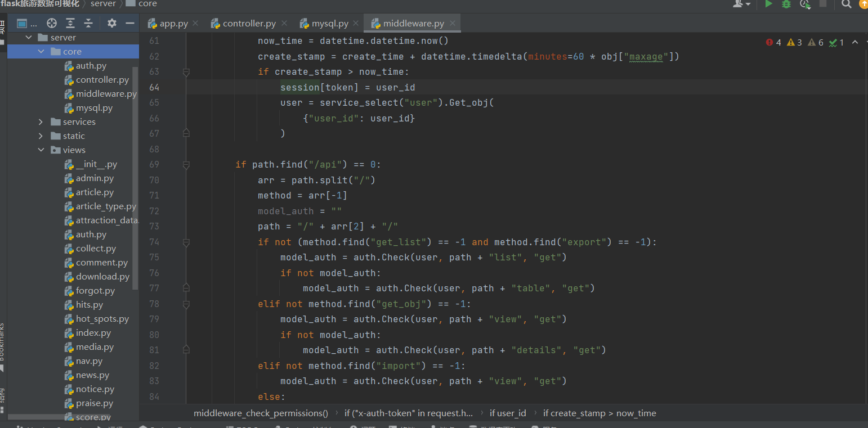The image size is (868, 428).
Task: Run the current configuration with green play
Action: pyautogui.click(x=768, y=4)
